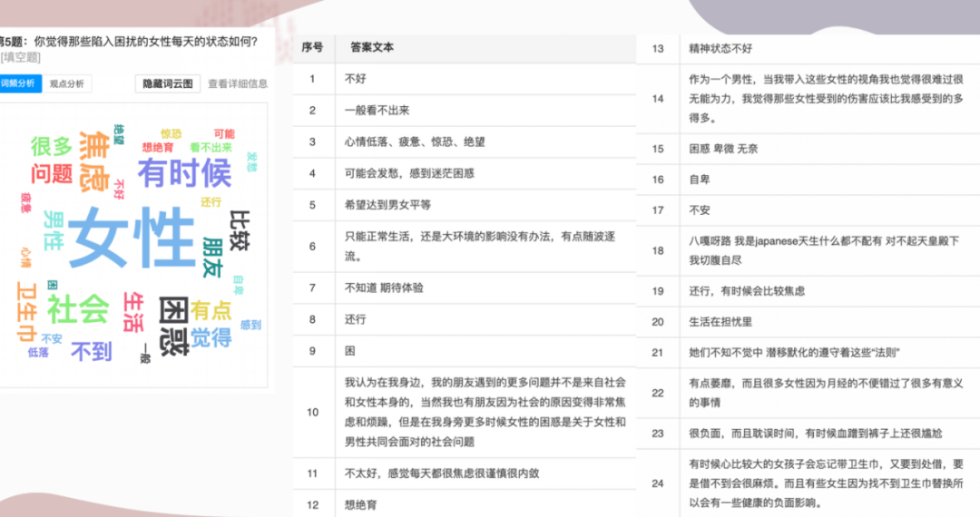Click the word 卫生巾 in the word cloud
This screenshot has height=517, width=980.
click(x=26, y=311)
